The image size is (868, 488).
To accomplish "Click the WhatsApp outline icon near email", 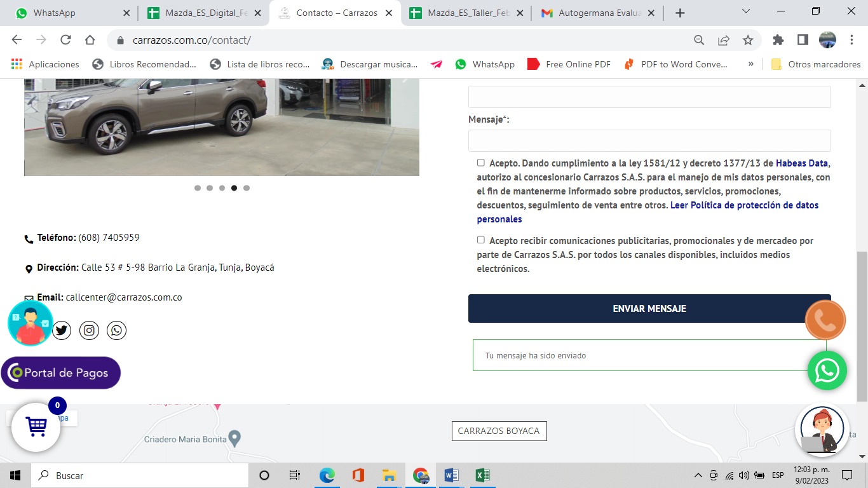I will pos(117,330).
